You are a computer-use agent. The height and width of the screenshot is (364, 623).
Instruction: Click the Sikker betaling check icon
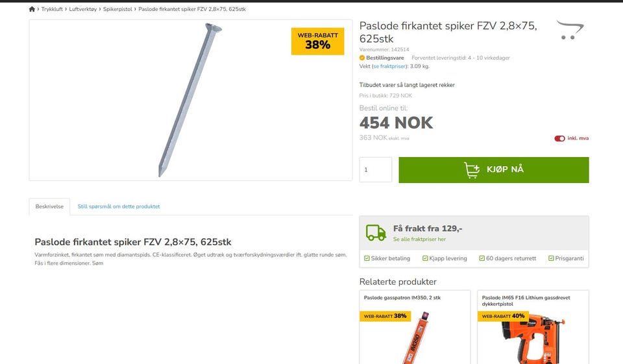367,258
